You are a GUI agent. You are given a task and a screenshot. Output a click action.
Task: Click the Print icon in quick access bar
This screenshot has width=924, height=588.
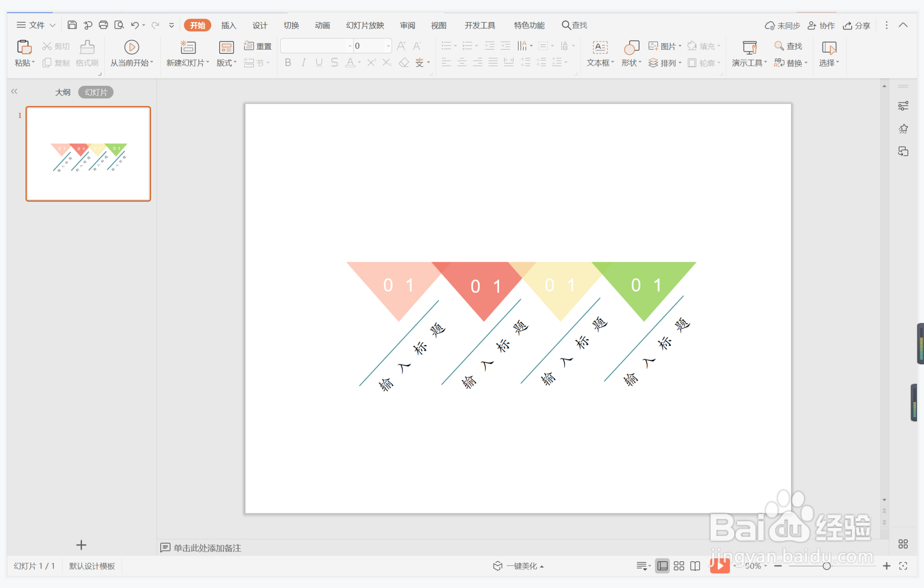tap(103, 25)
